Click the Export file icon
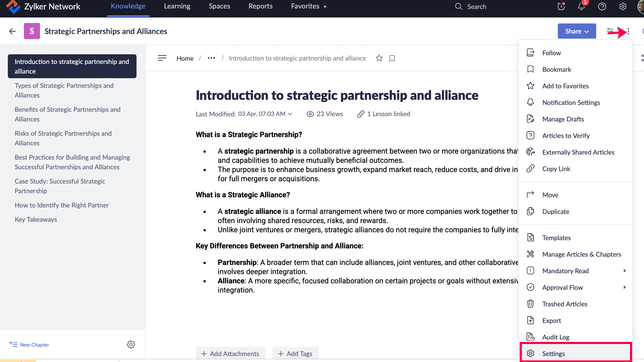 click(x=530, y=320)
